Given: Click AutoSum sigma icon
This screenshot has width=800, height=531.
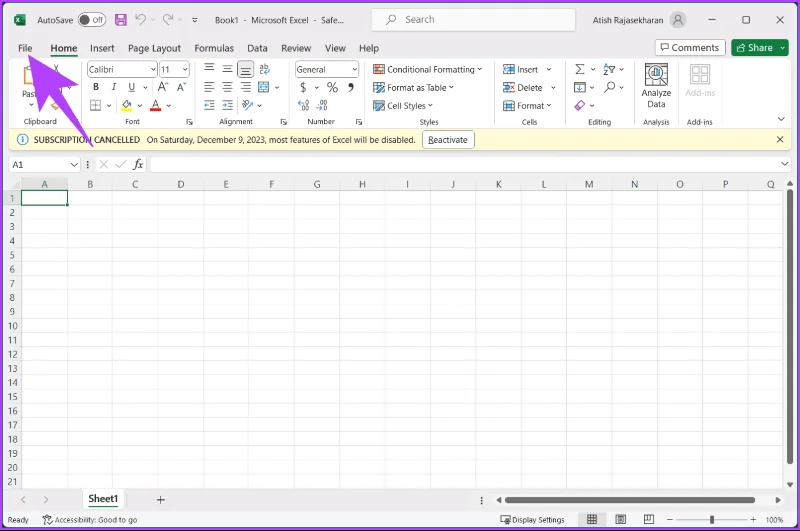Looking at the screenshot, I should [580, 69].
